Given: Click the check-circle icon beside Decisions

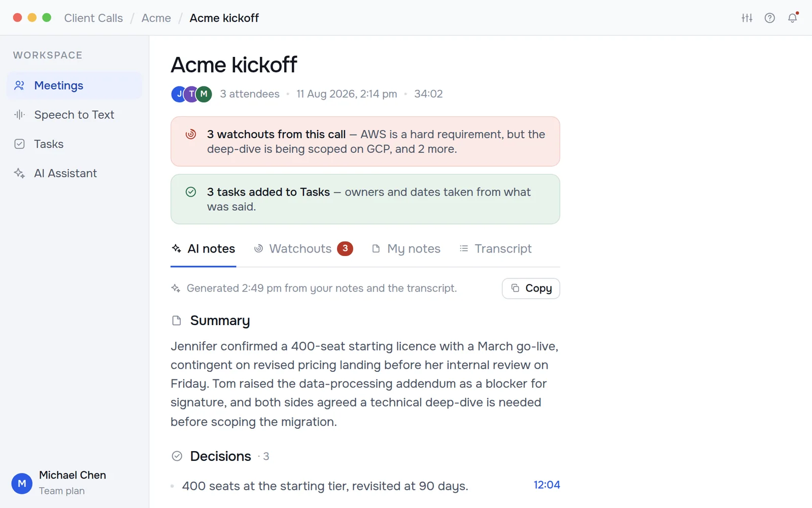Looking at the screenshot, I should 177,456.
